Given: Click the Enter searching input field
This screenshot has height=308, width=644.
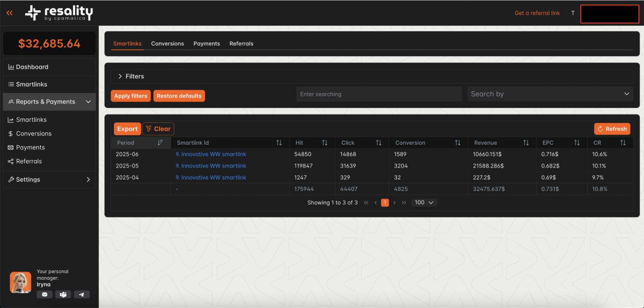Looking at the screenshot, I should 379,94.
